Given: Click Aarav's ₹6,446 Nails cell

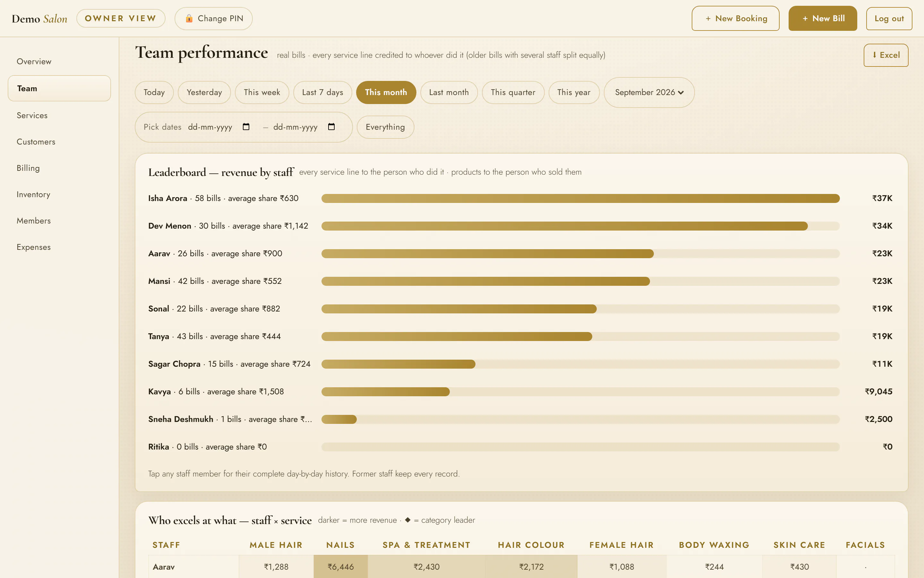Looking at the screenshot, I should 341,567.
